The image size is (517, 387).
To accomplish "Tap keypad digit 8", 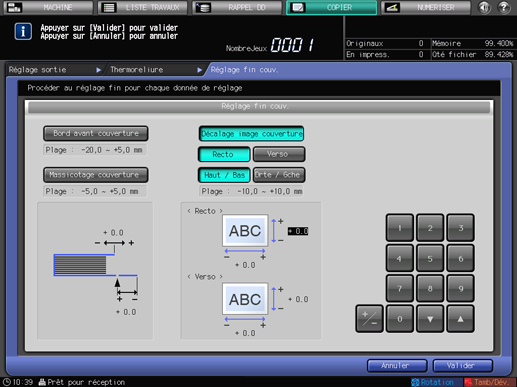I will tap(430, 288).
